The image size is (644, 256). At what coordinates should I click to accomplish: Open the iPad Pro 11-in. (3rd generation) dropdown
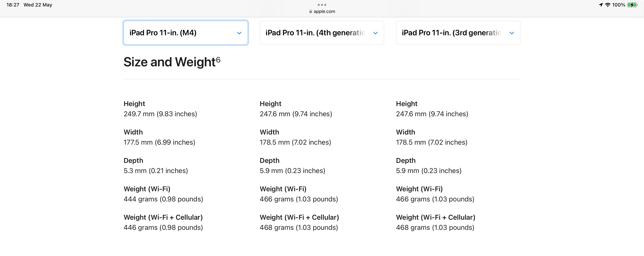pyautogui.click(x=458, y=33)
